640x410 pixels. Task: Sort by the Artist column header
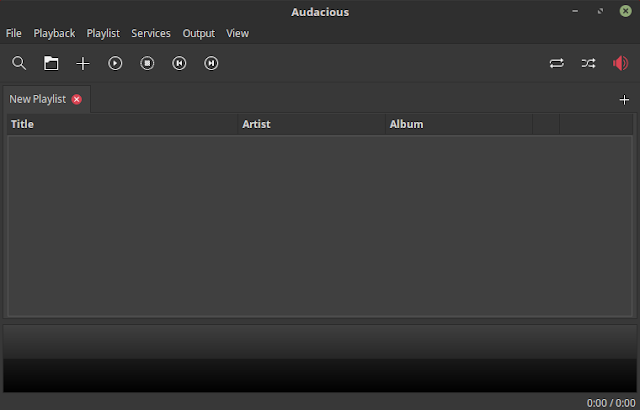(312, 124)
